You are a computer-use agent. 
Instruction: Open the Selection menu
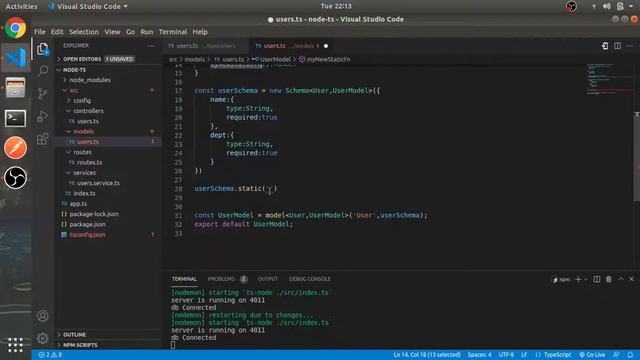(84, 32)
